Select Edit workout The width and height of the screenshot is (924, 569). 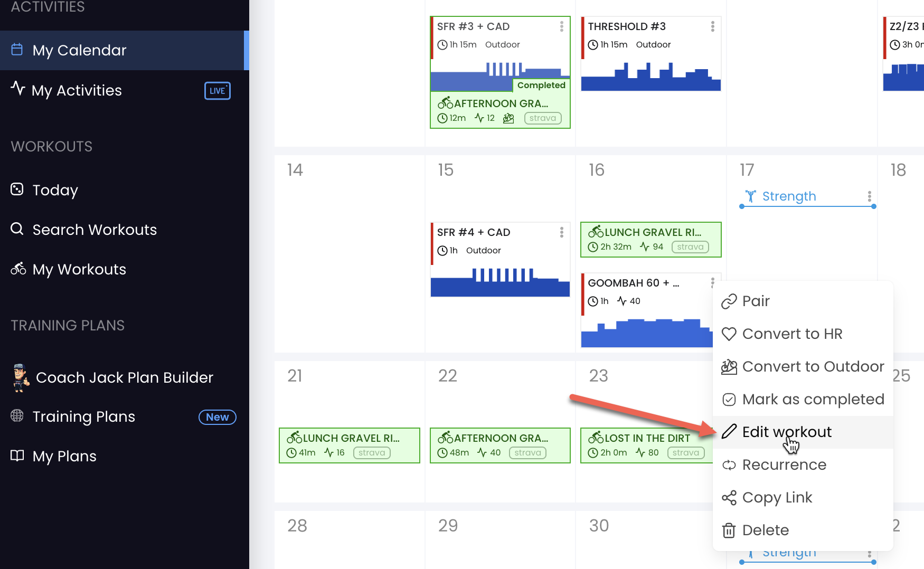(803, 432)
